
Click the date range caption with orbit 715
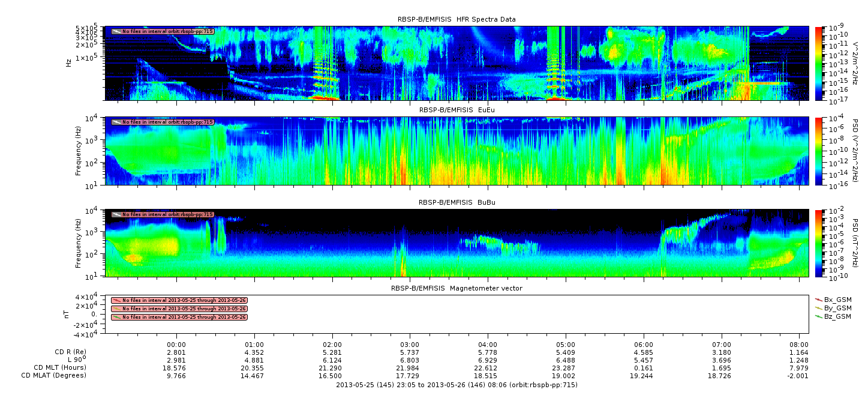456,385
